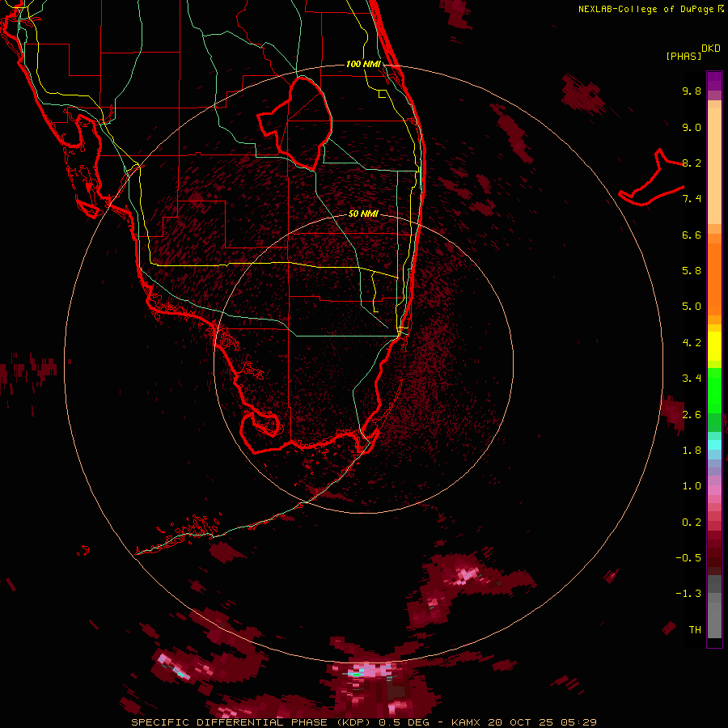Click the 0.2 value on the color scale

coord(692,523)
